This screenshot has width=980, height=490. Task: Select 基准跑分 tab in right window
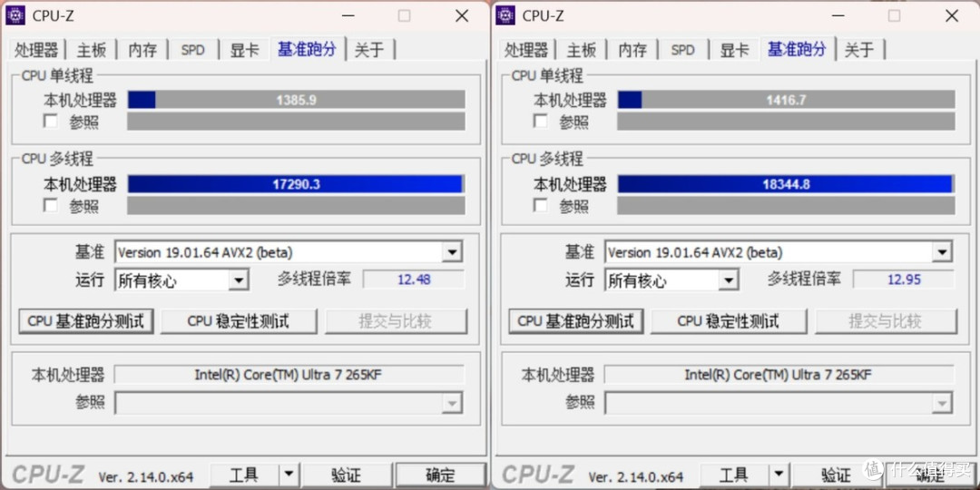click(797, 49)
